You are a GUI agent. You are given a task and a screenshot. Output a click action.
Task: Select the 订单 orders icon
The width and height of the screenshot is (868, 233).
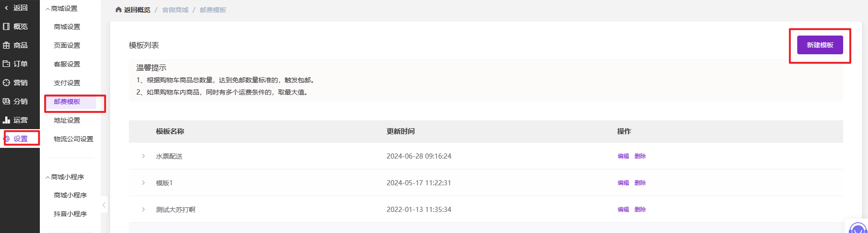pos(7,64)
